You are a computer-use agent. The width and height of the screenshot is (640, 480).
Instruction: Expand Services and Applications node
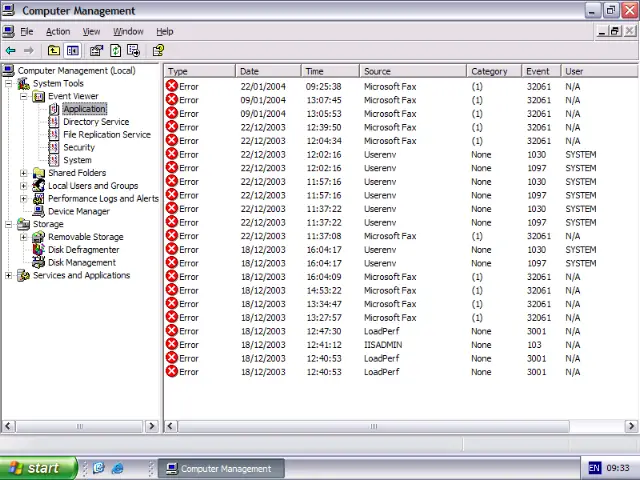8,276
